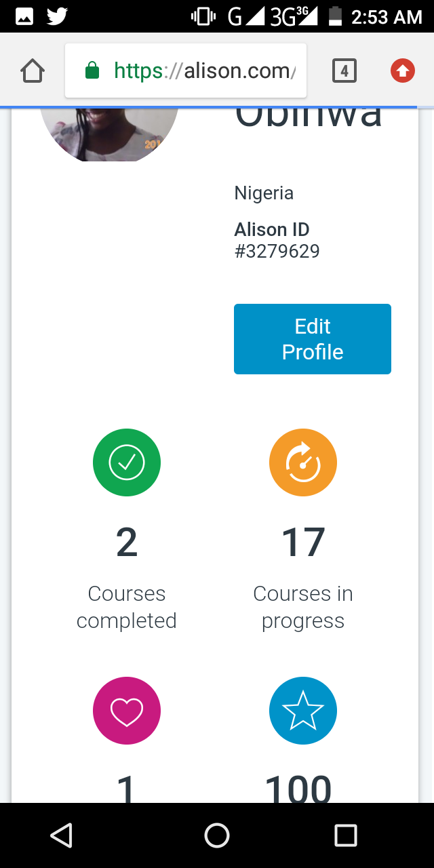Image resolution: width=434 pixels, height=868 pixels.
Task: Tap the blue star icon
Action: [x=302, y=711]
